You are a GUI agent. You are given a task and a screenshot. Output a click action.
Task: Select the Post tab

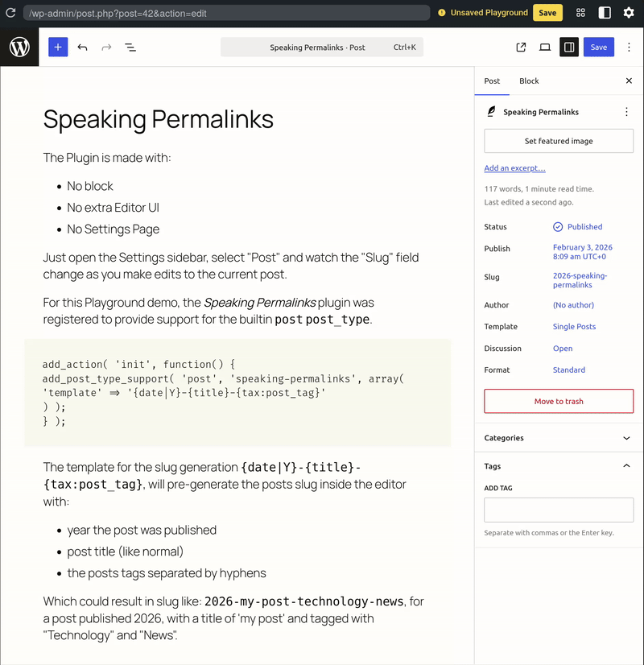(x=492, y=81)
